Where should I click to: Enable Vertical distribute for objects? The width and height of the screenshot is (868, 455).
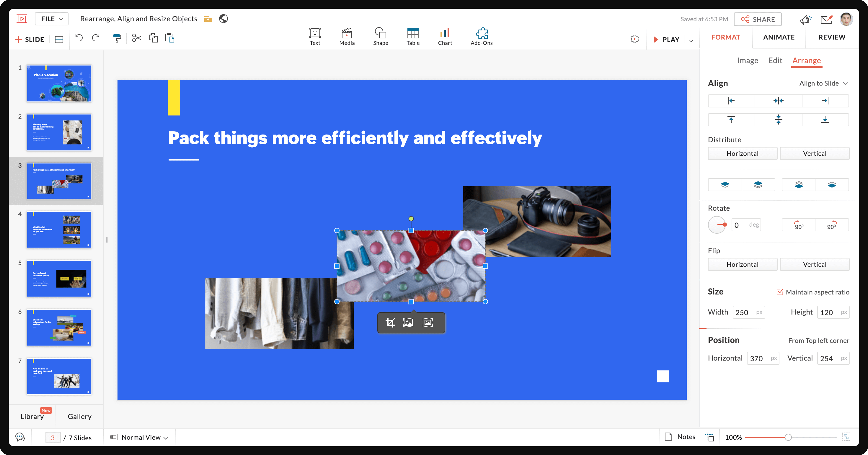[815, 153]
